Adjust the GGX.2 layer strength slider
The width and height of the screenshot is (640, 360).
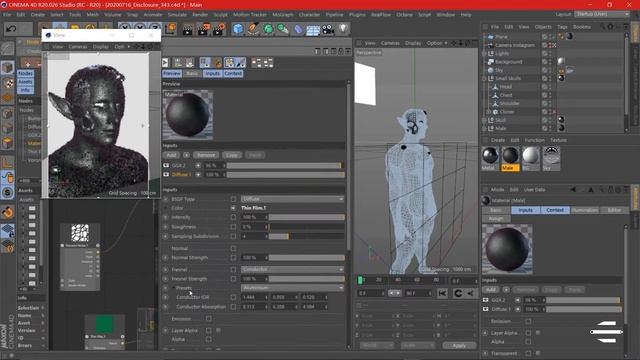(286, 165)
